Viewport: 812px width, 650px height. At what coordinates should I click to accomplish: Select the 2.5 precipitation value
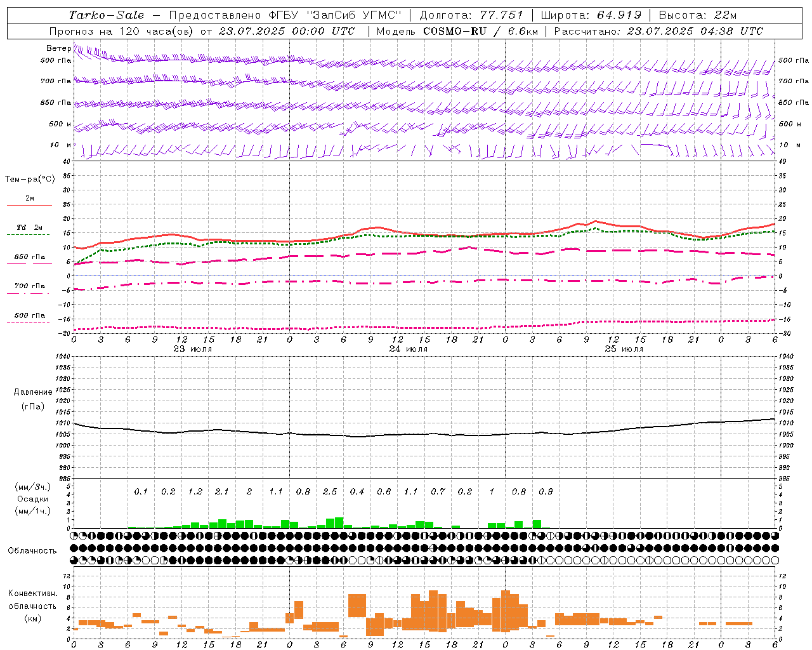point(330,492)
